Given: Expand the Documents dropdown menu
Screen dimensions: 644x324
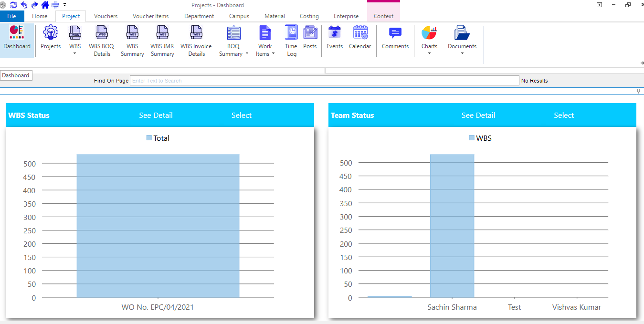Looking at the screenshot, I should pyautogui.click(x=462, y=41).
